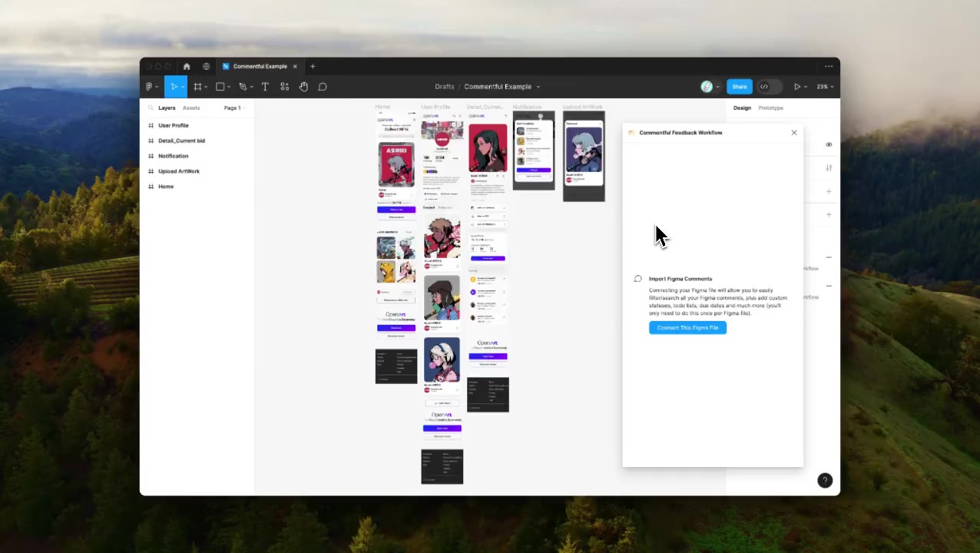Screen dimensions: 980x553
Task: Open the 23% zoom dropdown
Action: tap(825, 87)
